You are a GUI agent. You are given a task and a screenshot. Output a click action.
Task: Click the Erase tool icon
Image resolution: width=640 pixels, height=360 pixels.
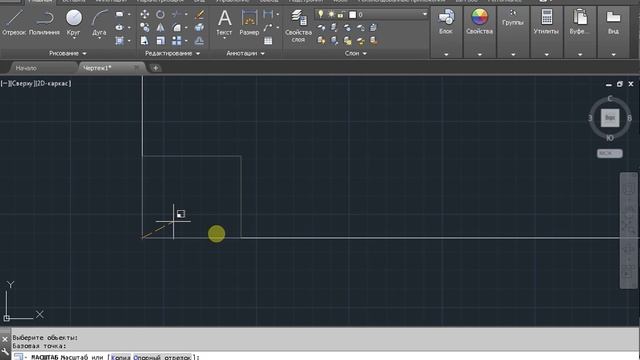point(200,15)
